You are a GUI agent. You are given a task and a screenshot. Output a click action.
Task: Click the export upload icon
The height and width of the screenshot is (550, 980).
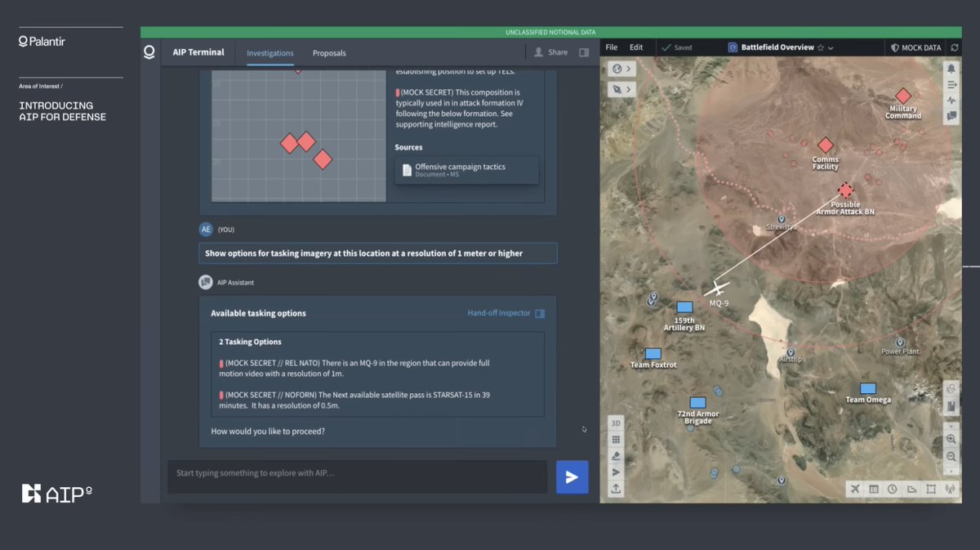pos(617,489)
